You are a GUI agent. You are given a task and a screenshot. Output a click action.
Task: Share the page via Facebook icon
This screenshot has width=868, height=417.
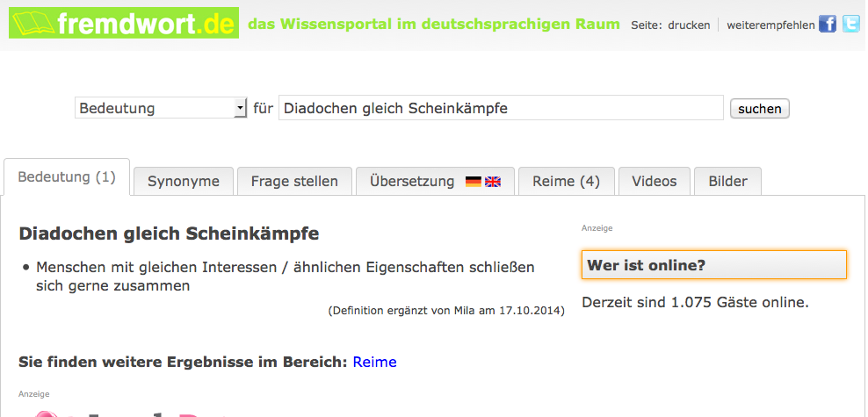click(x=828, y=25)
